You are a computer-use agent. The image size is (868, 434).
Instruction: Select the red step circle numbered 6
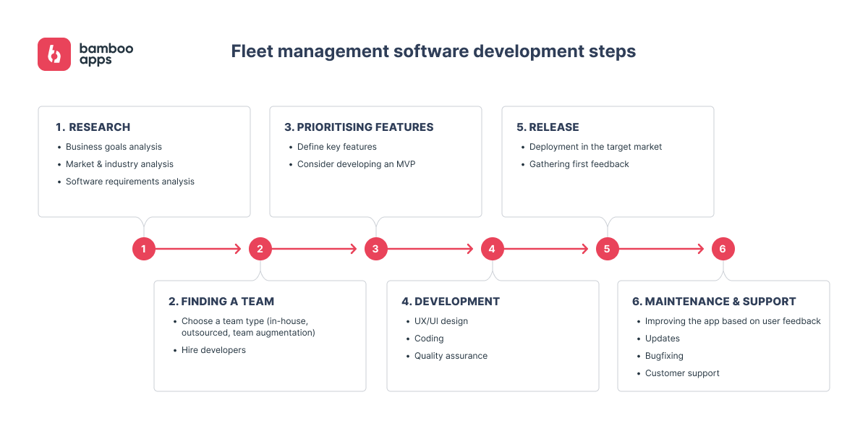723,248
